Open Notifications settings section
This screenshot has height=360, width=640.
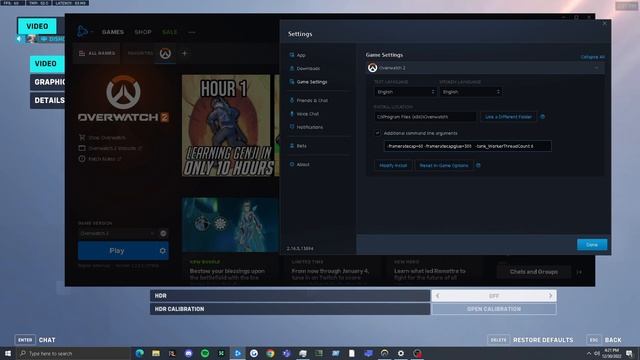307,127
